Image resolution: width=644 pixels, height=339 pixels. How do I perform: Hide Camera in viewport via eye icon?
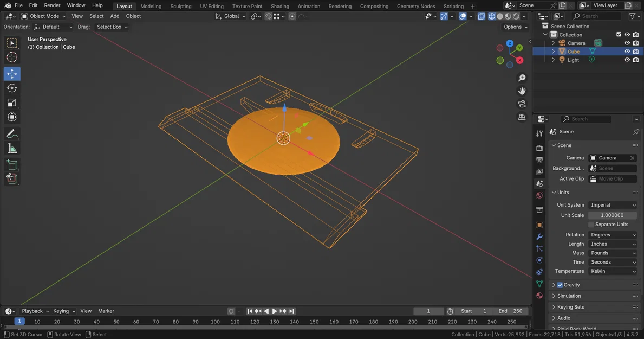click(x=627, y=43)
